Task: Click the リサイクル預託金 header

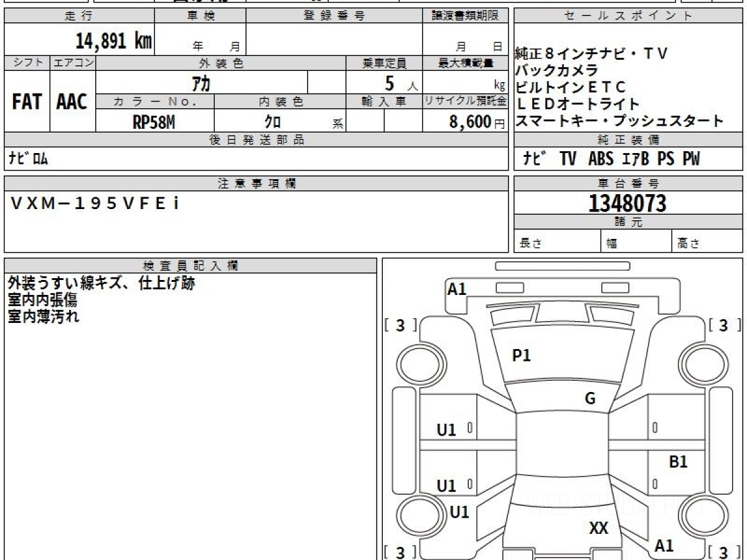Action: [465, 101]
